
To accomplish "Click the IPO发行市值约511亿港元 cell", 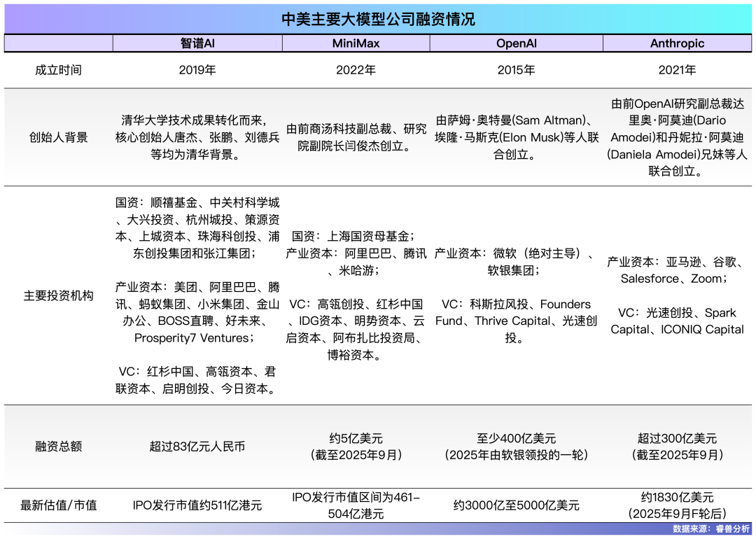I will point(197,505).
